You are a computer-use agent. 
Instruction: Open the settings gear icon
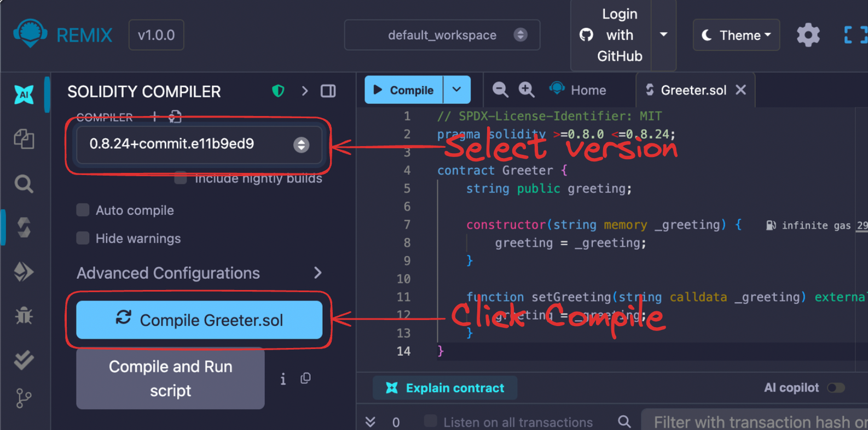pos(808,36)
